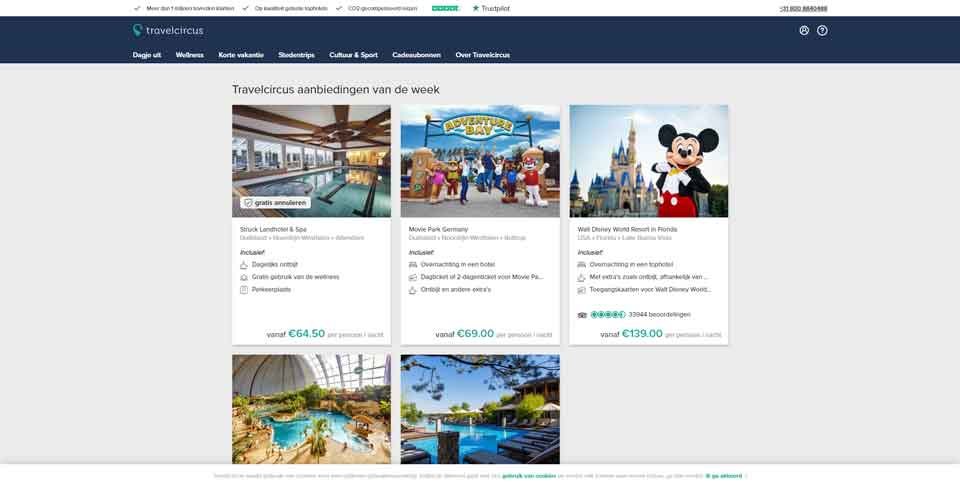
Task: Open the Korte vakantie menu
Action: click(241, 55)
